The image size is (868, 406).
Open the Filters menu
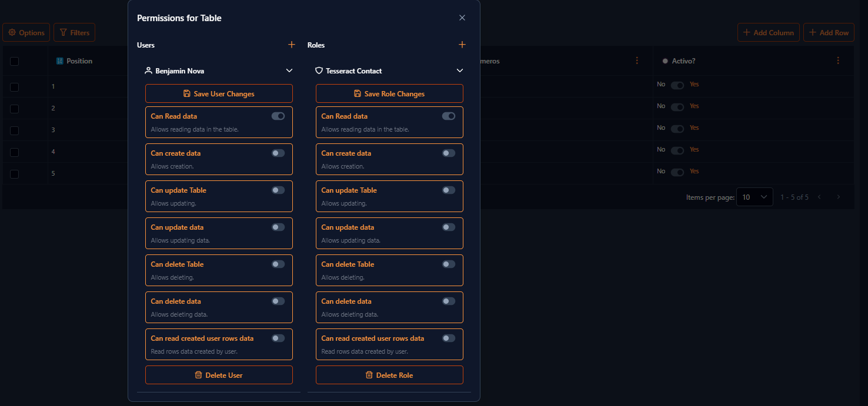(x=74, y=33)
